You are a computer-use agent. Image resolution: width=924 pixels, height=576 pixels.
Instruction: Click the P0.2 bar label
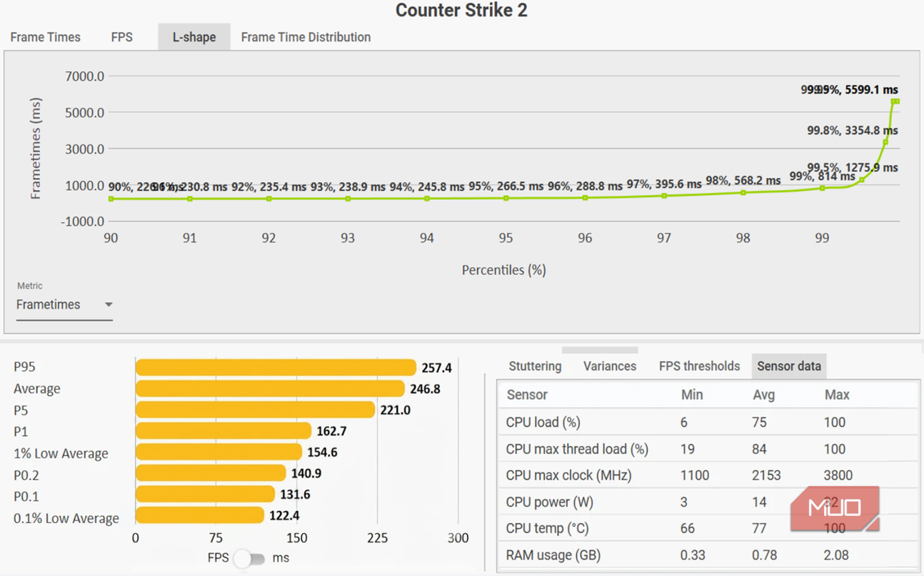click(28, 475)
